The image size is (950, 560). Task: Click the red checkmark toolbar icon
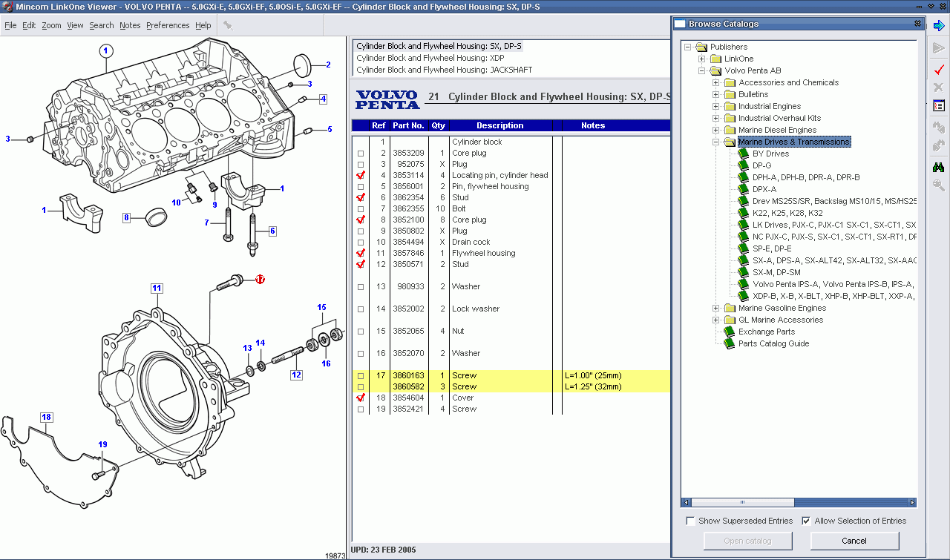(x=938, y=69)
